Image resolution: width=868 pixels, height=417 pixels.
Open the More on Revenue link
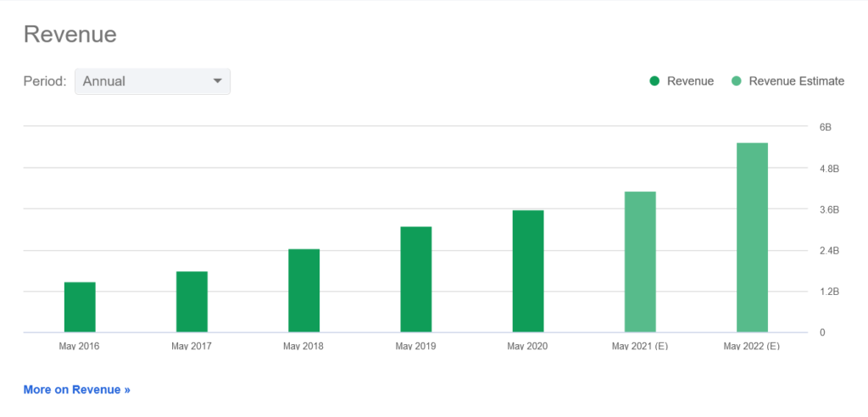coord(77,390)
